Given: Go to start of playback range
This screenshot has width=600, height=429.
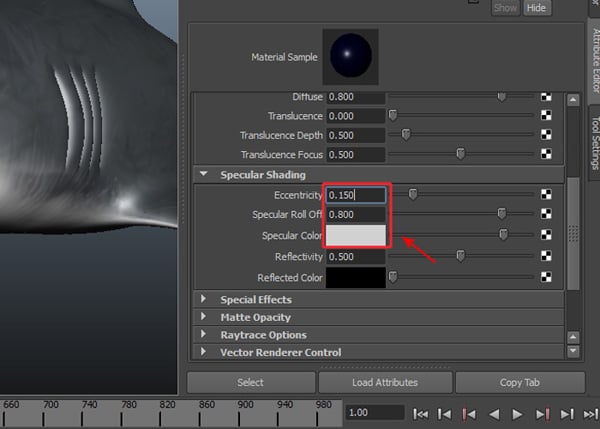Looking at the screenshot, I should click(x=421, y=413).
